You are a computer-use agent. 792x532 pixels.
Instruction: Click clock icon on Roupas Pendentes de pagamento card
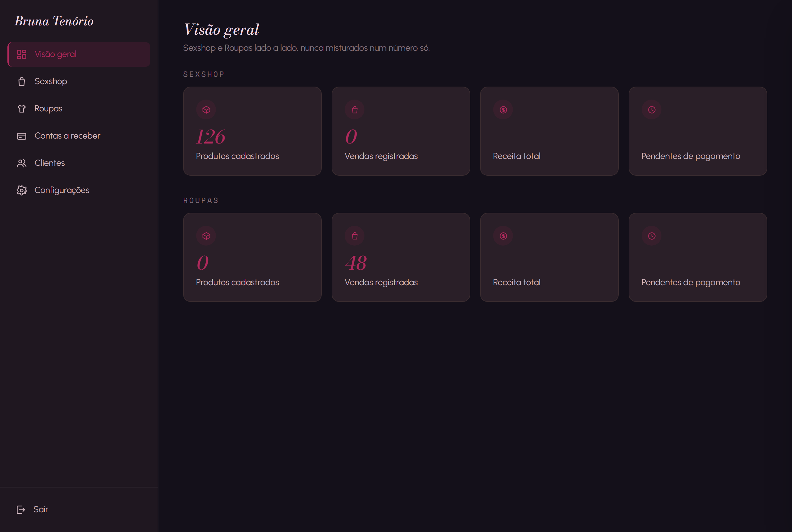652,236
